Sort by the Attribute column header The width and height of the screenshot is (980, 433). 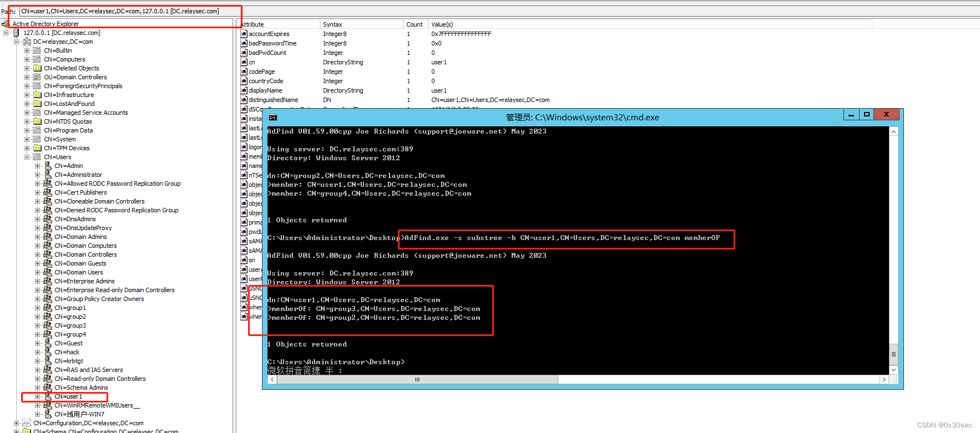280,24
